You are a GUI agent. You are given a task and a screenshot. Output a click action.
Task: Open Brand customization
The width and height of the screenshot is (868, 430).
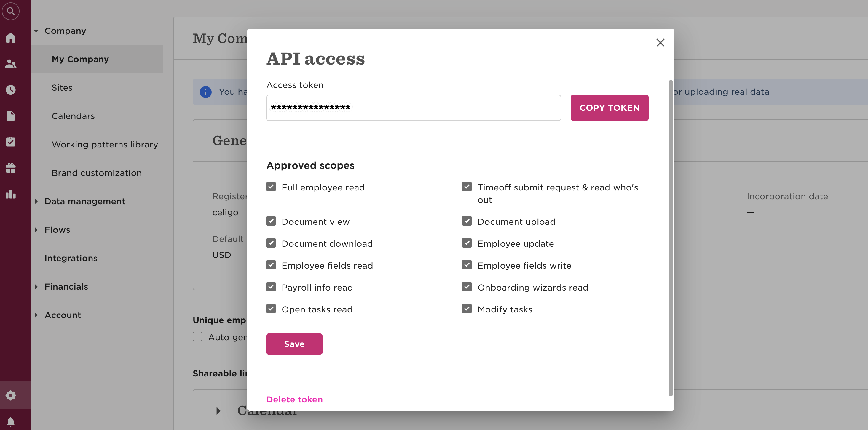[97, 173]
